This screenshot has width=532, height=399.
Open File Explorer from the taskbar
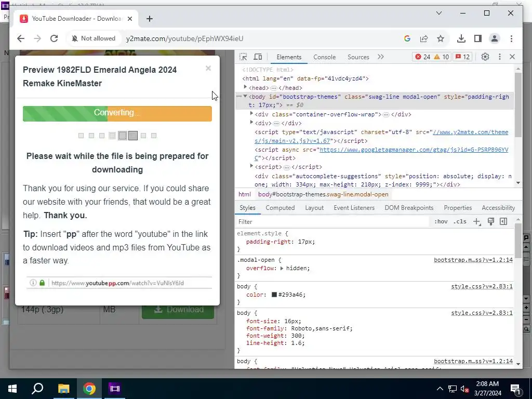coord(63,389)
